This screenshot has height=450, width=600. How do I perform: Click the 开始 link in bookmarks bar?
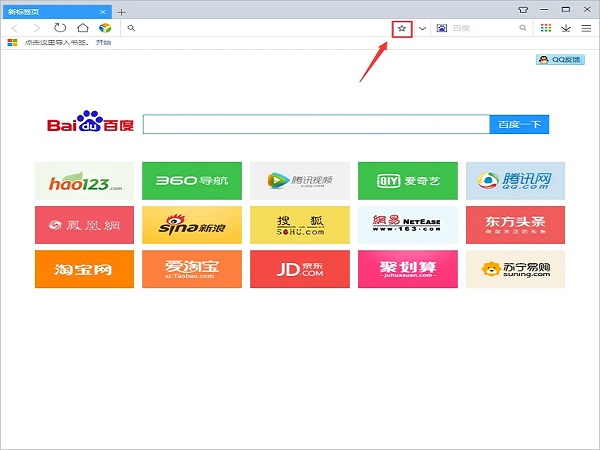[x=103, y=42]
